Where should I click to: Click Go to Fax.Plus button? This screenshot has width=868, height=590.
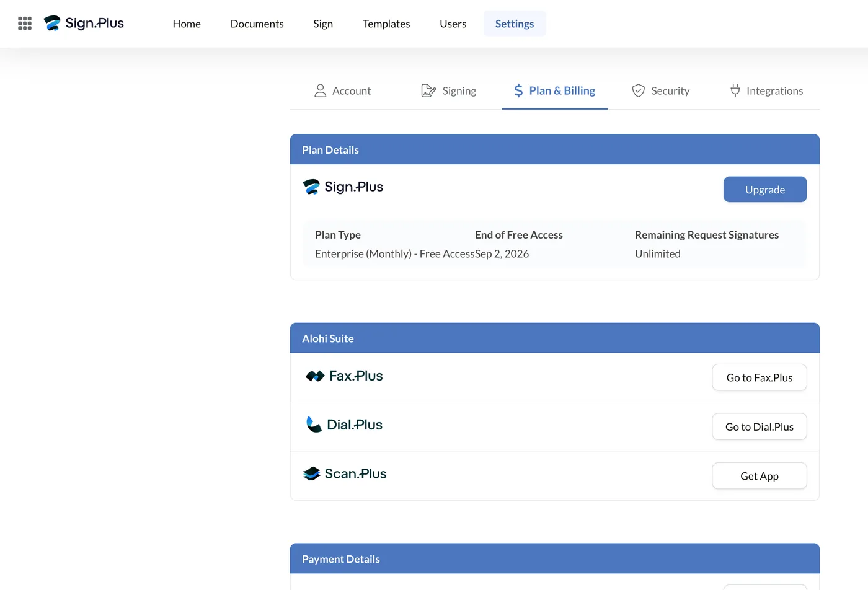pyautogui.click(x=759, y=377)
